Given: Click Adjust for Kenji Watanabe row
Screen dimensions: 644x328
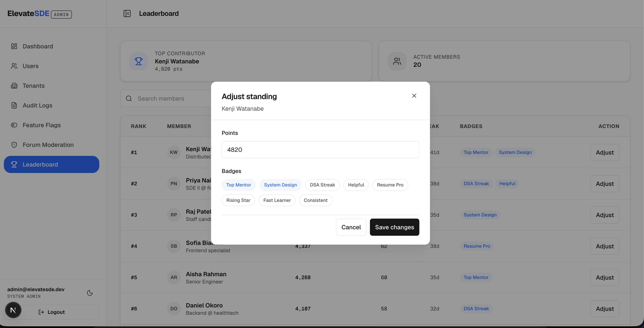Looking at the screenshot, I should tap(605, 152).
